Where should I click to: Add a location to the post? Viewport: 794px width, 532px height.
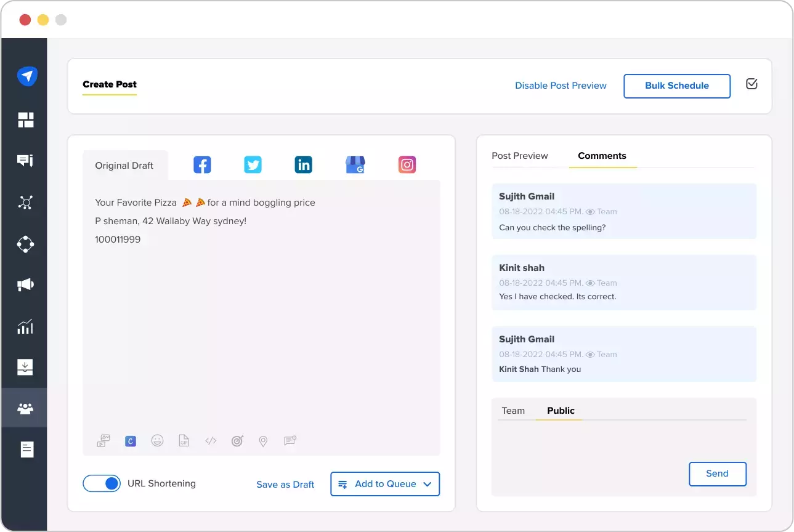263,441
